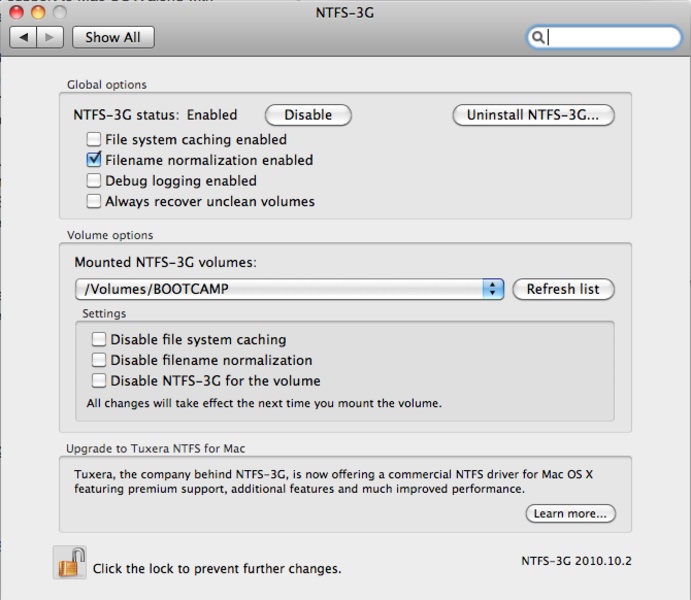The height and width of the screenshot is (600, 691).
Task: Click the Disable button for NTFS-3G
Action: click(x=308, y=115)
